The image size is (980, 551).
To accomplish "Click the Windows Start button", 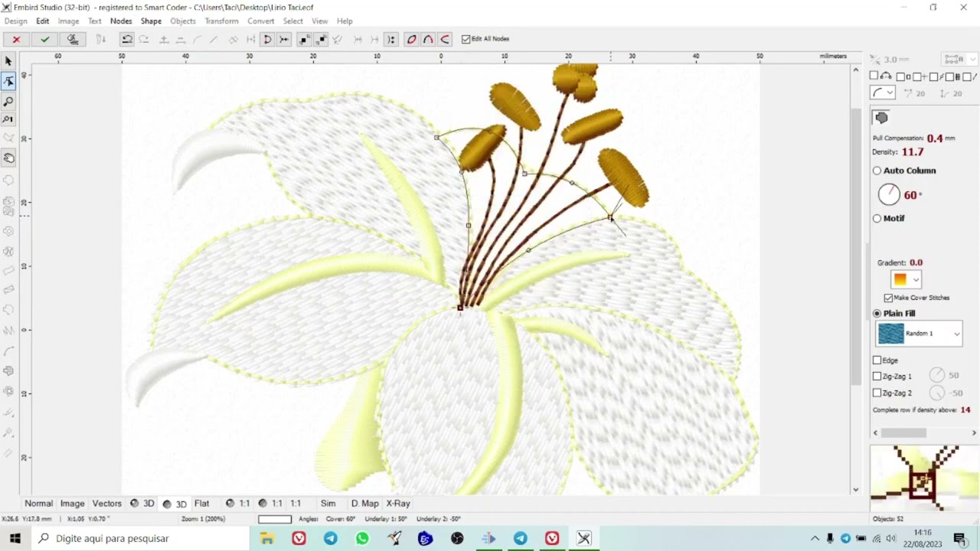I will [15, 539].
